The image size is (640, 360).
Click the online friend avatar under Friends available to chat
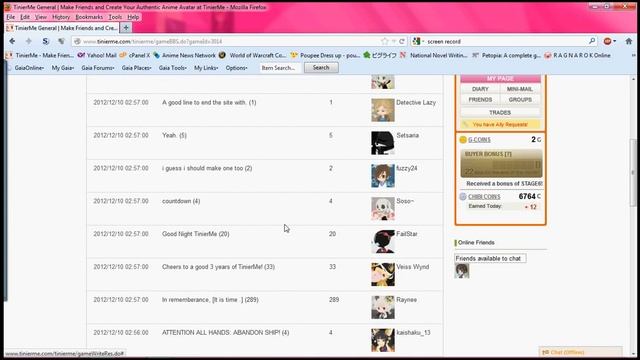click(x=462, y=271)
